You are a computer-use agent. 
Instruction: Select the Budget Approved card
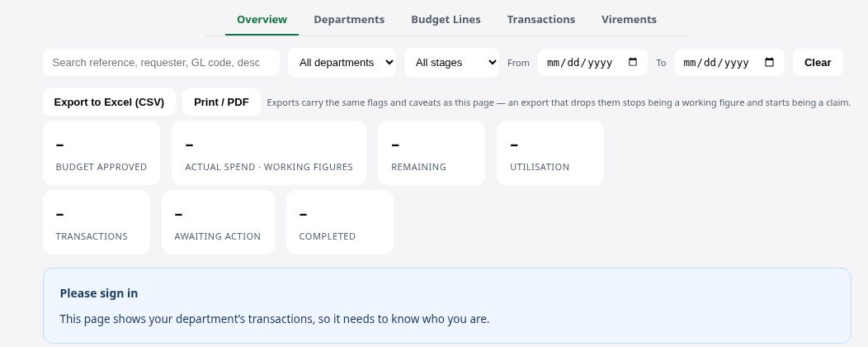click(x=101, y=153)
